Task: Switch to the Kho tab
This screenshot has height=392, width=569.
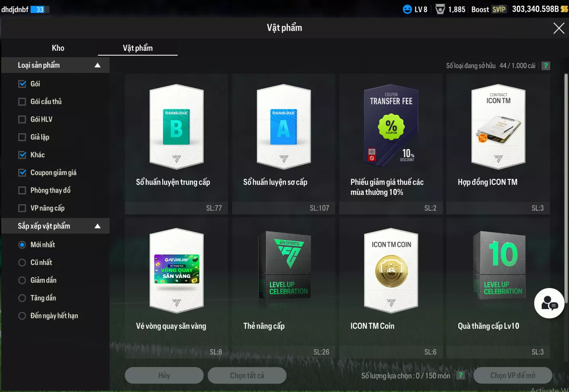Action: (x=58, y=48)
